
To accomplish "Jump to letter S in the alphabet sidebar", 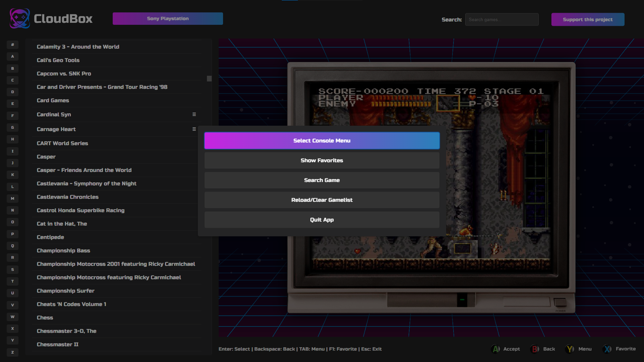I will point(12,269).
